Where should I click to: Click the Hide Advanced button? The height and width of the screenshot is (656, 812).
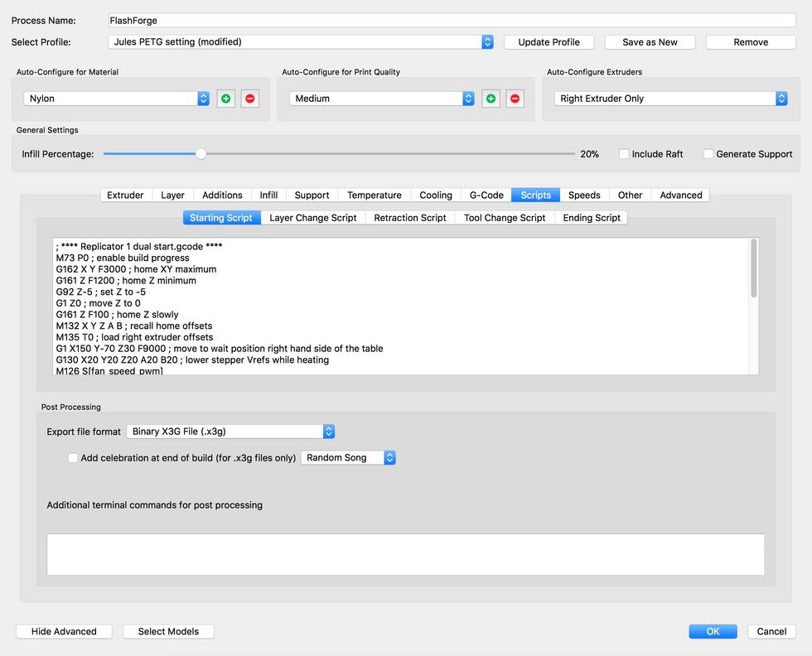pos(64,631)
